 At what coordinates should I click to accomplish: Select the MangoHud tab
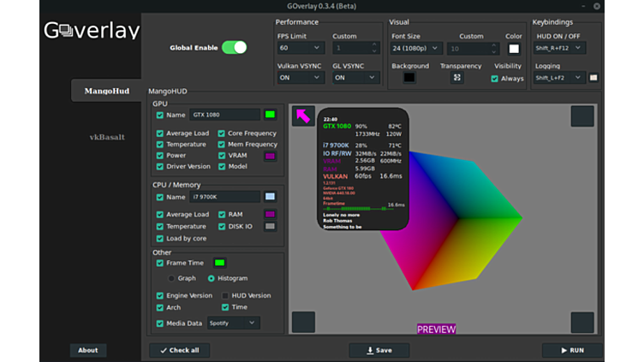(106, 91)
